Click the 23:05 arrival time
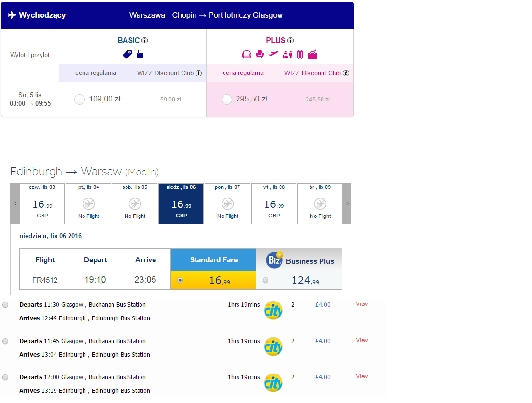This screenshot has height=403, width=532. point(145,280)
